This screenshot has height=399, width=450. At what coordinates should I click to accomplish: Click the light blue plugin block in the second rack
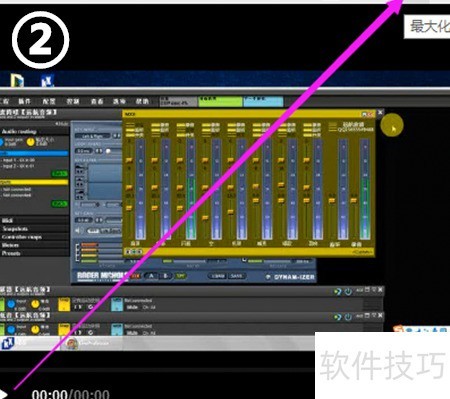click(117, 330)
